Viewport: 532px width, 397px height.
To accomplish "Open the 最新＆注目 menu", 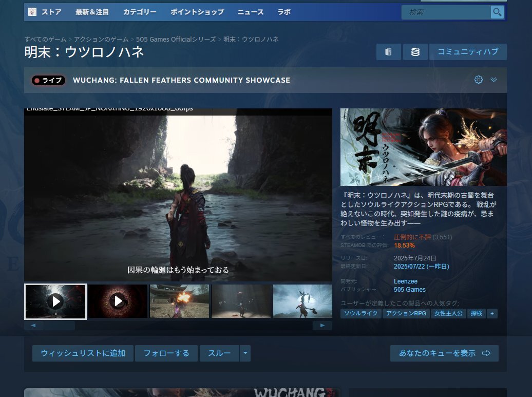I will pyautogui.click(x=92, y=12).
